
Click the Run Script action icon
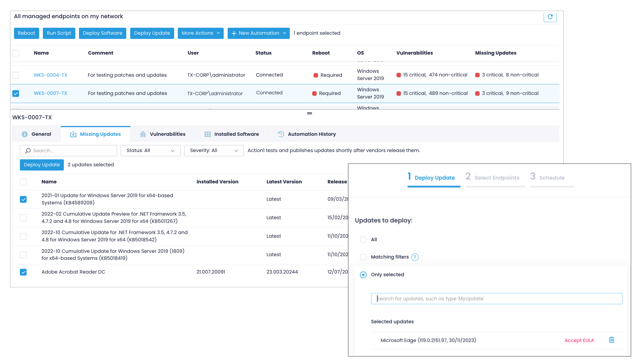pyautogui.click(x=59, y=33)
